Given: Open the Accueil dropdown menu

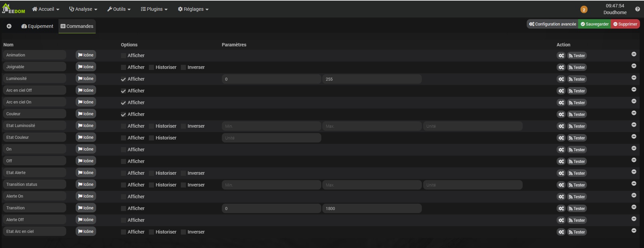Looking at the screenshot, I should coord(46,9).
